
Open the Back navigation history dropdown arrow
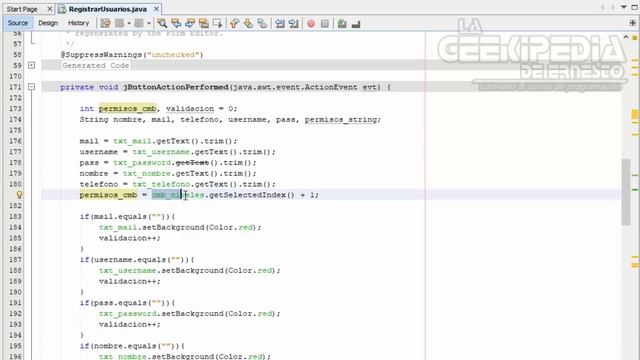(129, 23)
